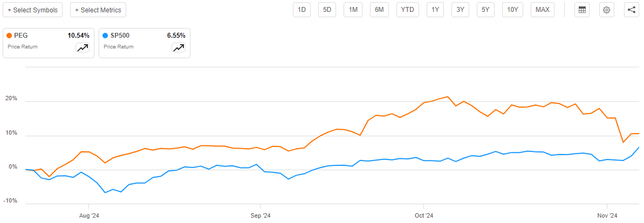This screenshot has width=644, height=223.
Task: Click PEG trend line chart icon
Action: 83,48
